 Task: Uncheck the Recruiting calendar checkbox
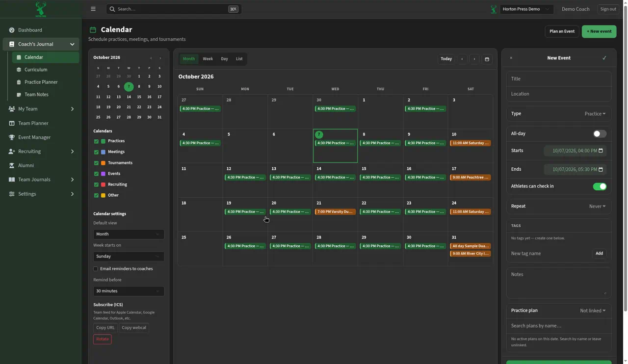(x=96, y=184)
